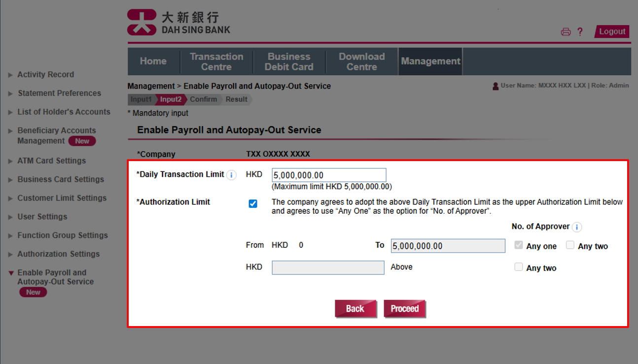The height and width of the screenshot is (364, 638).
Task: Click New badge under Enable Payroll sidebar item
Action: pos(33,292)
